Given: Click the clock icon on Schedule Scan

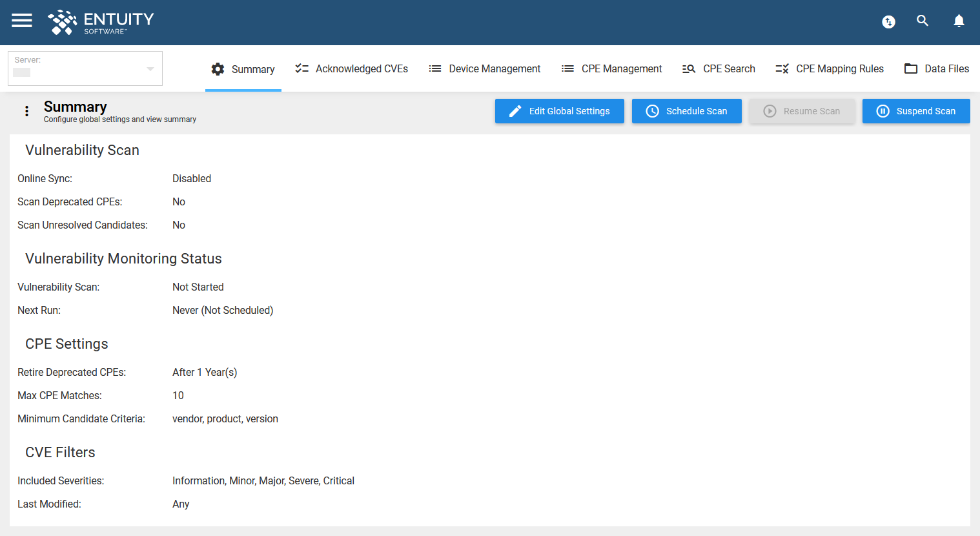Looking at the screenshot, I should (652, 110).
